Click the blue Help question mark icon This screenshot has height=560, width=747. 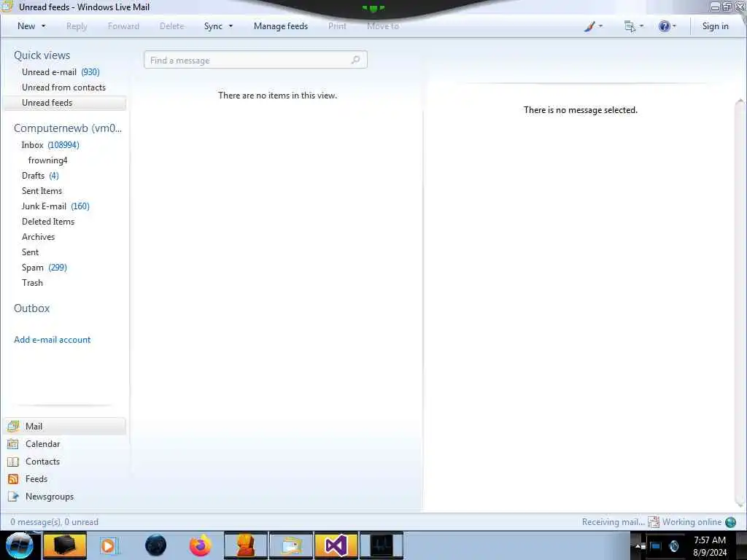pyautogui.click(x=664, y=26)
